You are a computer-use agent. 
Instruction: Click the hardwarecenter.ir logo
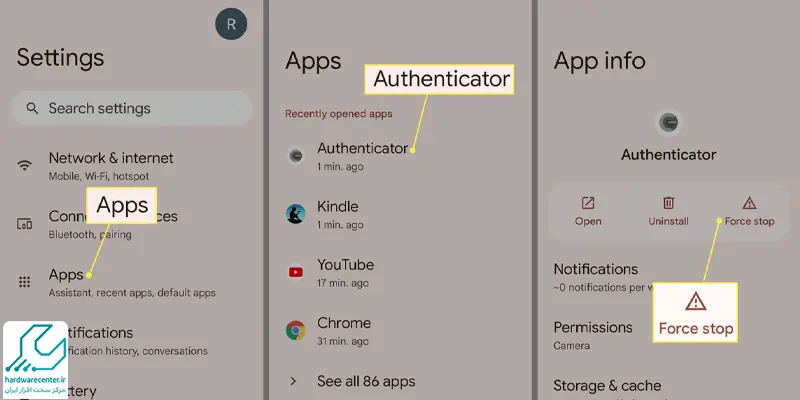35,360
